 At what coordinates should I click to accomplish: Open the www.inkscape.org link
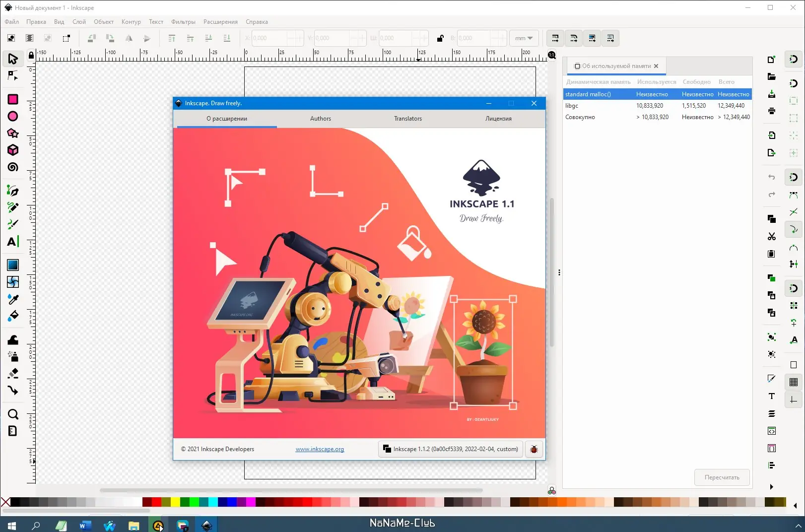tap(320, 449)
